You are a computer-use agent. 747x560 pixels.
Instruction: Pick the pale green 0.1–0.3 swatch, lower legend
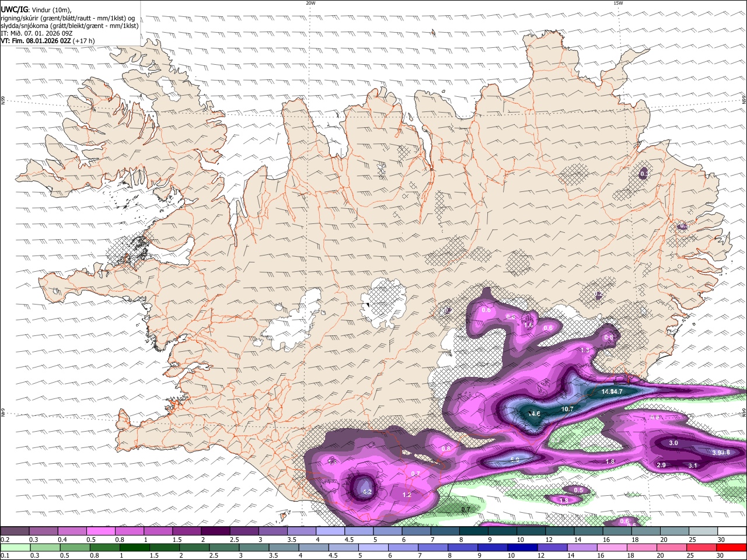click(15, 547)
